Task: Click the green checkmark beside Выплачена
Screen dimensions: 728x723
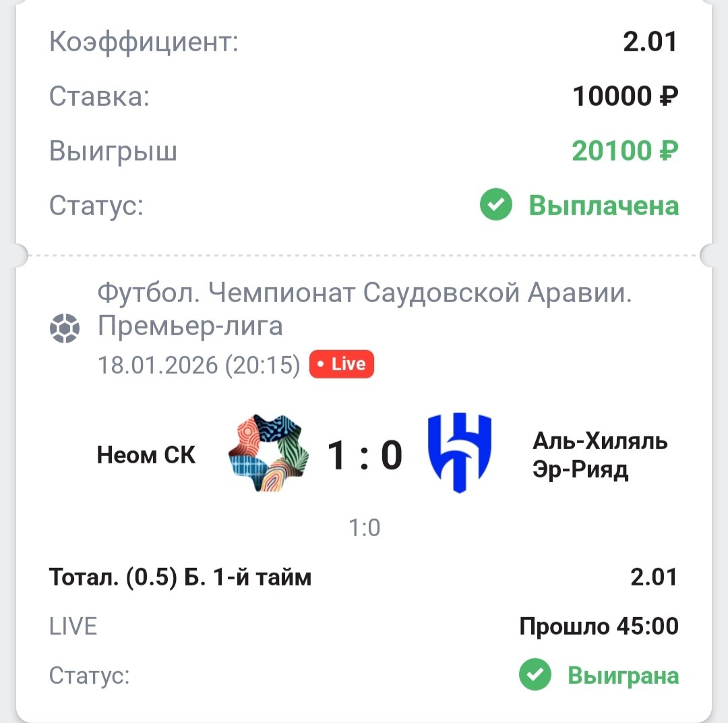Action: [x=496, y=206]
